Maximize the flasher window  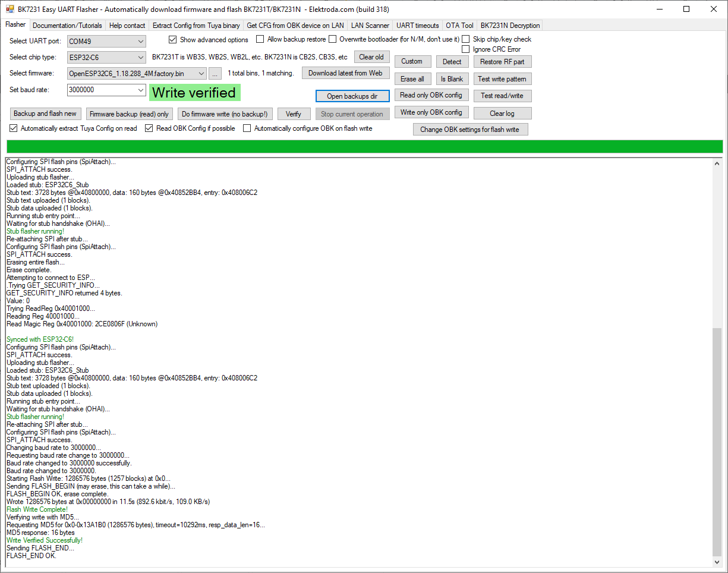tap(686, 9)
